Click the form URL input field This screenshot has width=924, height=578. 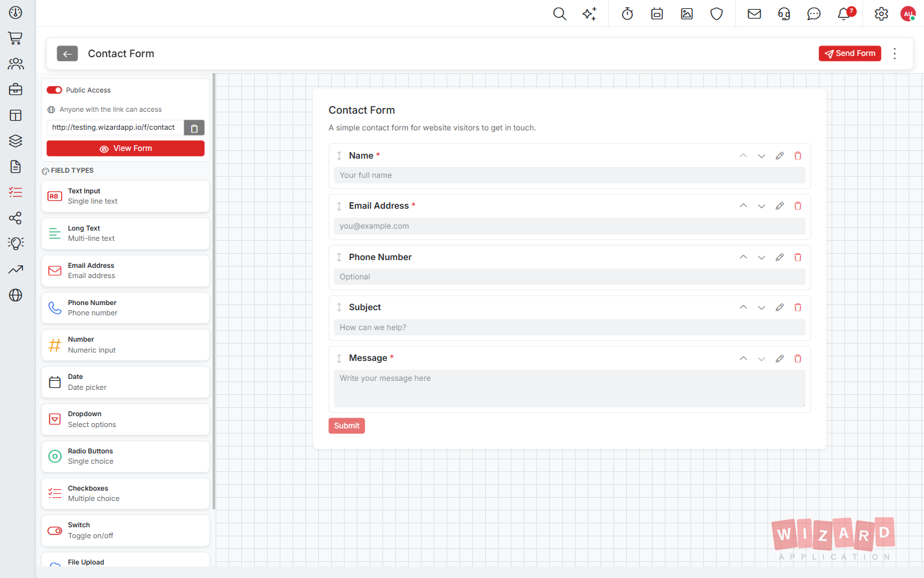(x=116, y=128)
